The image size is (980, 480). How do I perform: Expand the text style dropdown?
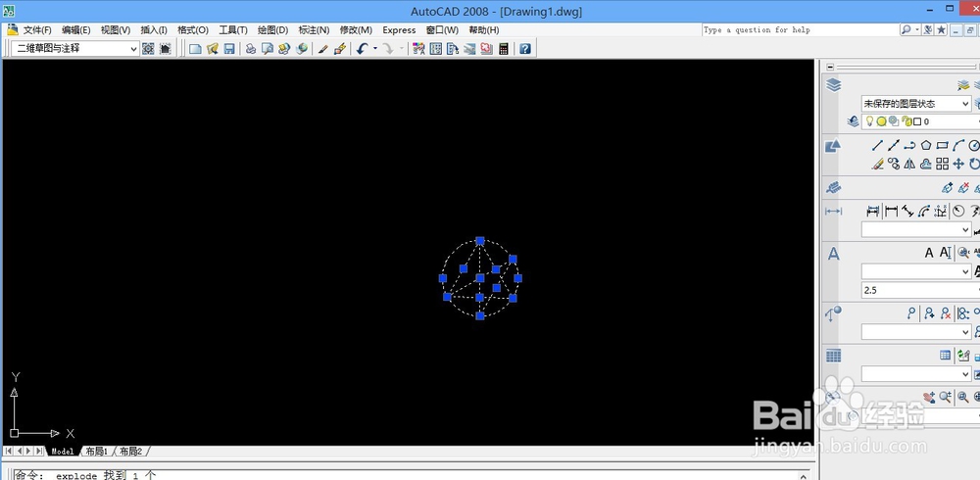(966, 271)
